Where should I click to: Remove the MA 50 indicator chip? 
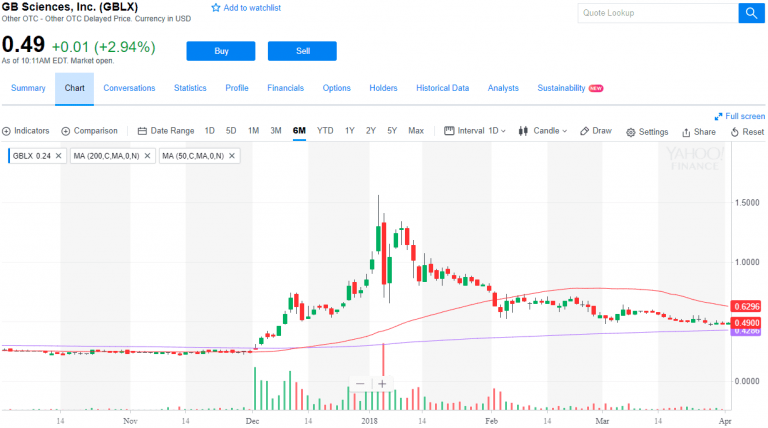pos(232,156)
